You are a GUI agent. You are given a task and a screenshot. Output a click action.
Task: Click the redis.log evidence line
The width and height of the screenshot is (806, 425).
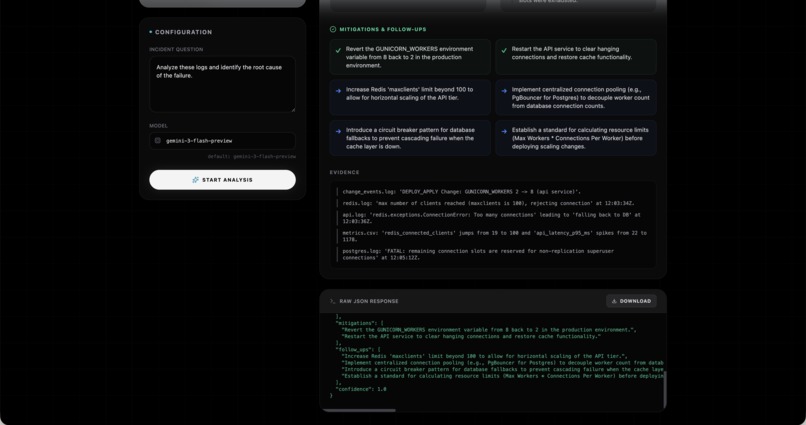488,204
